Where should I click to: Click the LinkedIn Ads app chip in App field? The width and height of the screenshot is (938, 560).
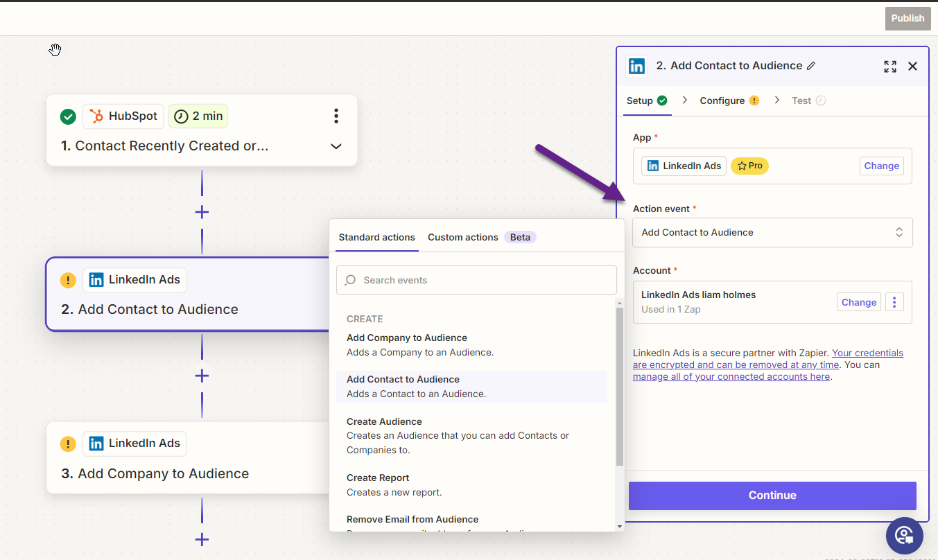[x=684, y=166]
